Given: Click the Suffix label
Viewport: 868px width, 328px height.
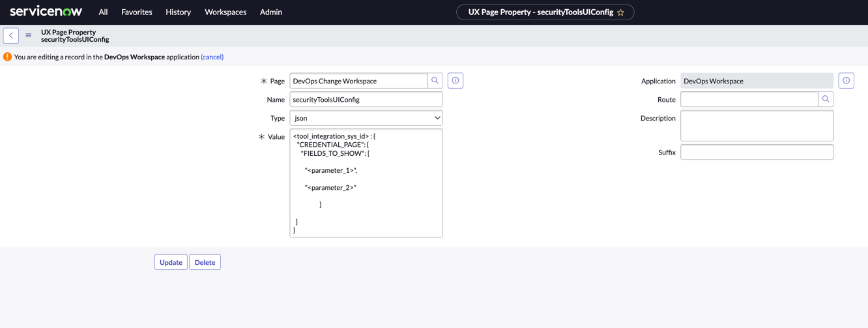Looking at the screenshot, I should [667, 152].
